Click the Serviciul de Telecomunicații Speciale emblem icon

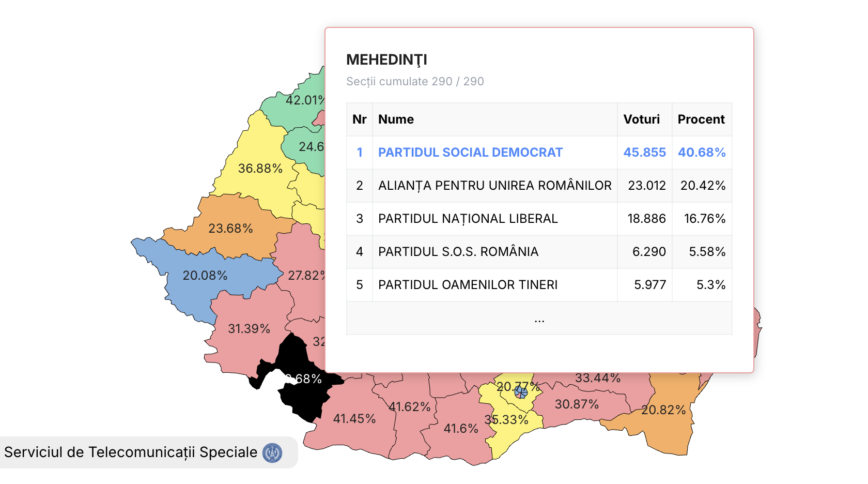272,453
